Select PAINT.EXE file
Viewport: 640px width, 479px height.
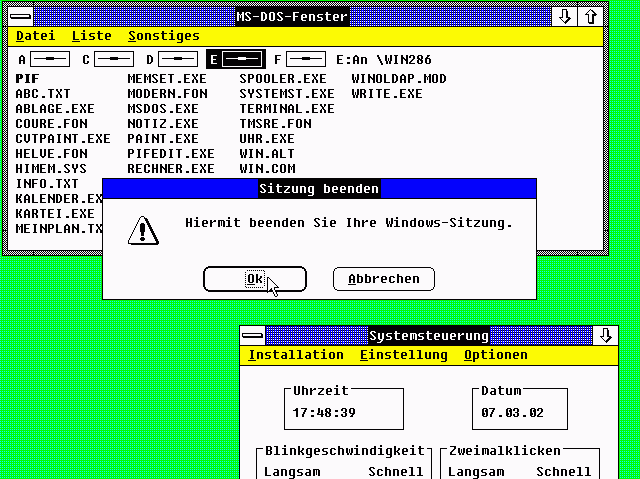[x=163, y=139]
